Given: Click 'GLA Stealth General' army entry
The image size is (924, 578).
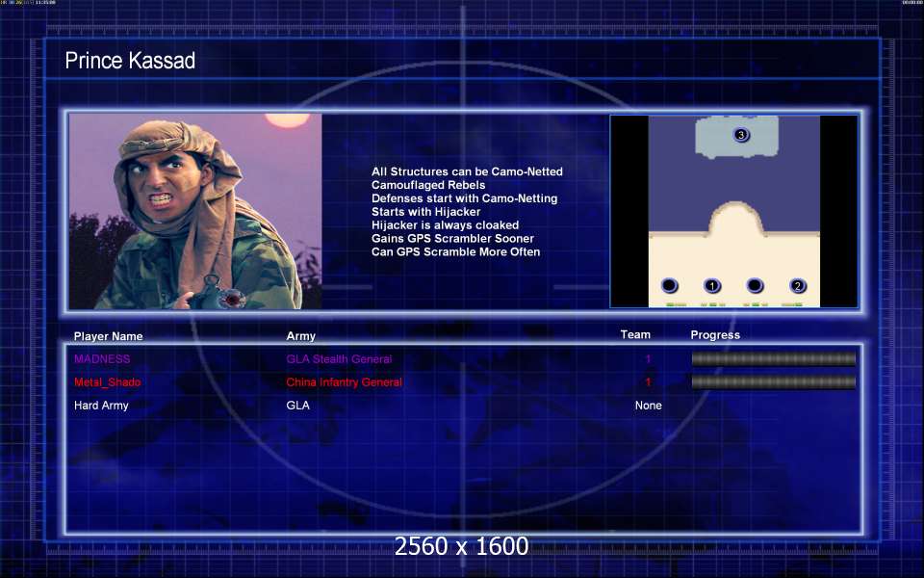Looking at the screenshot, I should click(x=339, y=358).
